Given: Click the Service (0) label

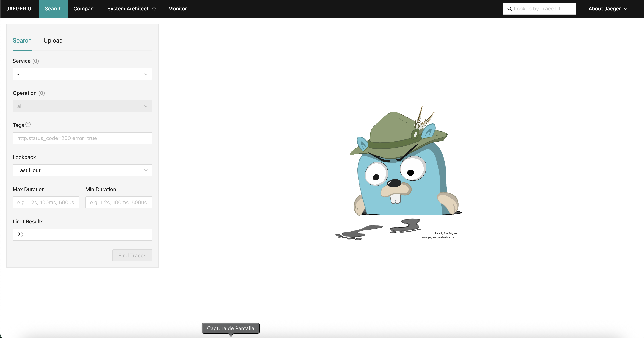Looking at the screenshot, I should (26, 61).
